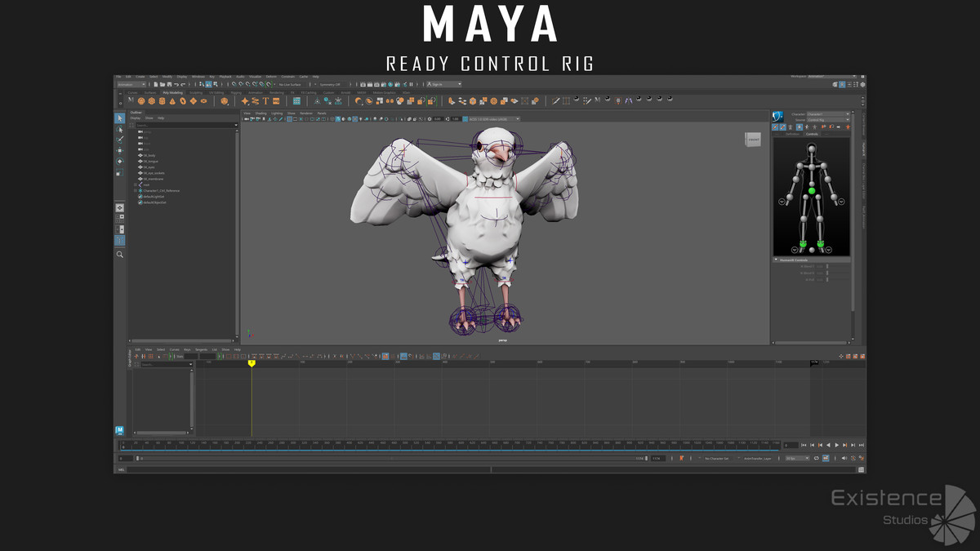Click the HumanIK logo icon

778,116
